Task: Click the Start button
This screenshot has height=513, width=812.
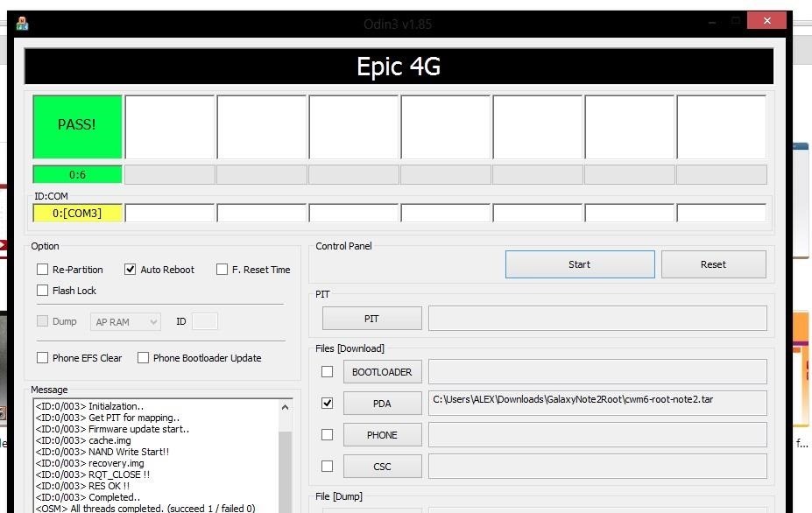Action: point(580,264)
